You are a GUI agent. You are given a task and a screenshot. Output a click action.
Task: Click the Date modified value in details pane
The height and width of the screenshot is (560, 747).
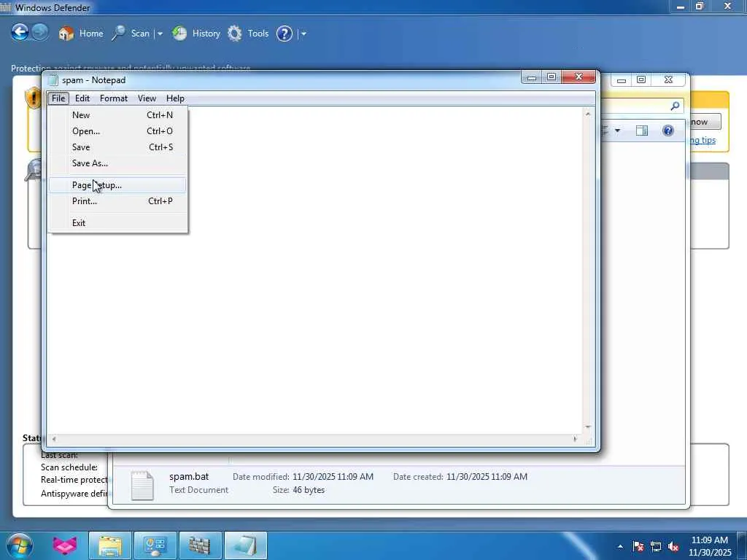tap(333, 477)
